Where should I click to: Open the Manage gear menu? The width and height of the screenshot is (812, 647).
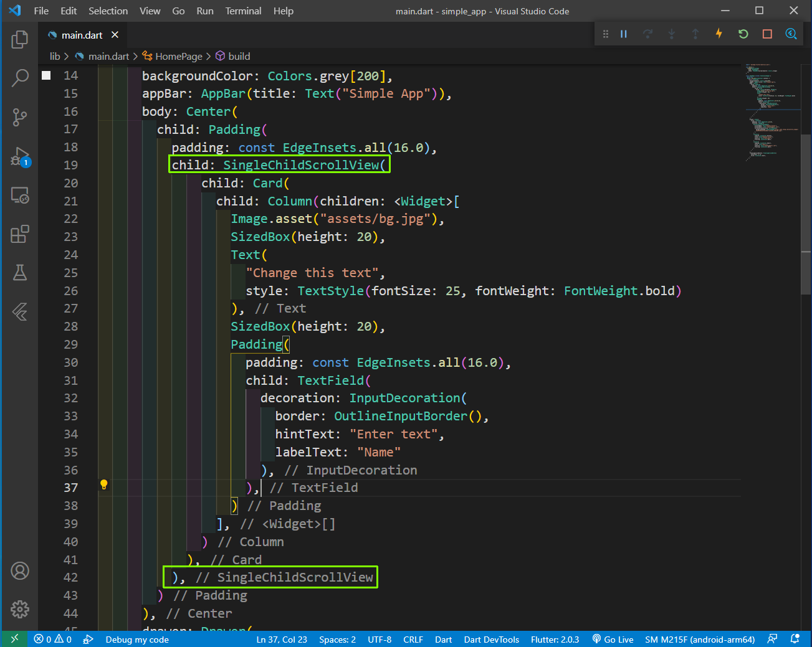[x=20, y=609]
